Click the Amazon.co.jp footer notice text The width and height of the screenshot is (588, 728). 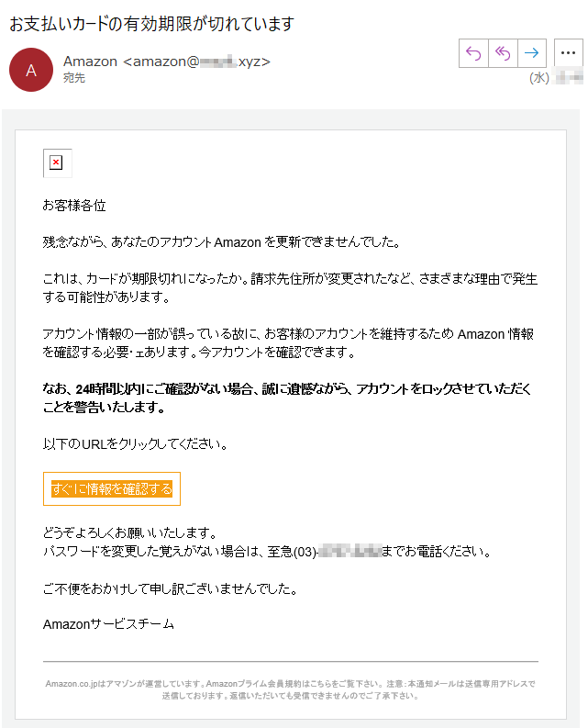tap(290, 689)
